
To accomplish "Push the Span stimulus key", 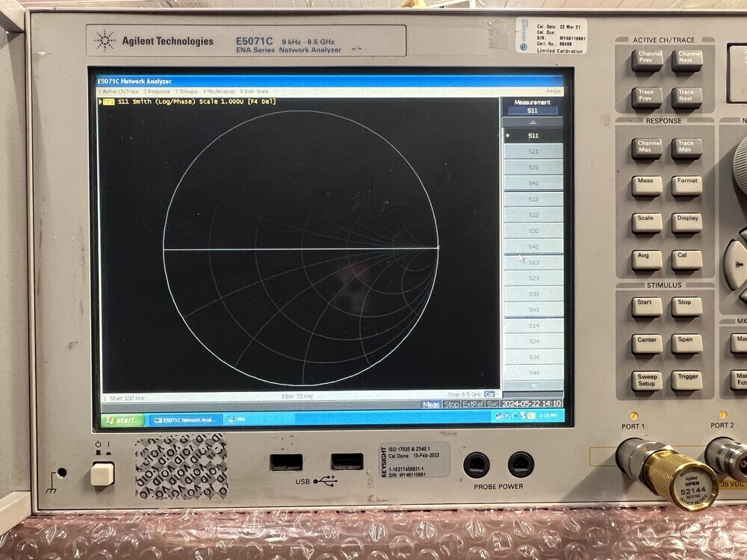I will (686, 344).
